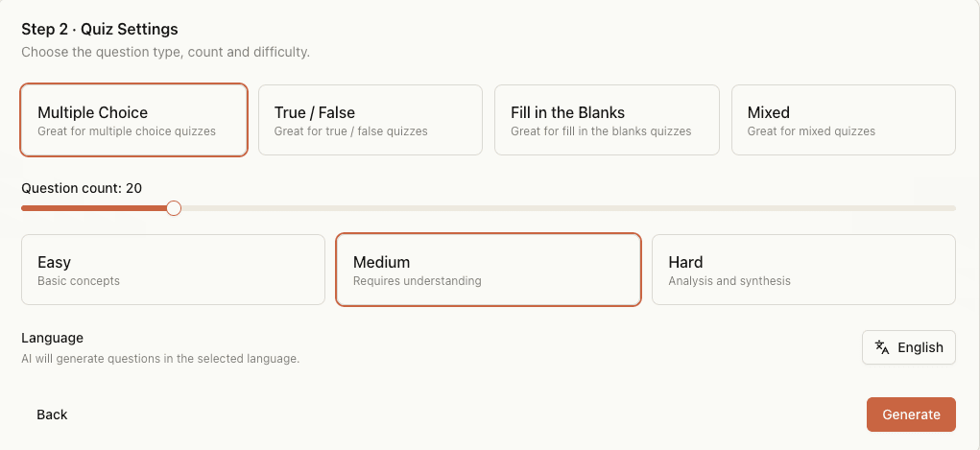Screen dimensions: 980x450
Task: Select the Multiple Choice question type
Action: coord(133,120)
